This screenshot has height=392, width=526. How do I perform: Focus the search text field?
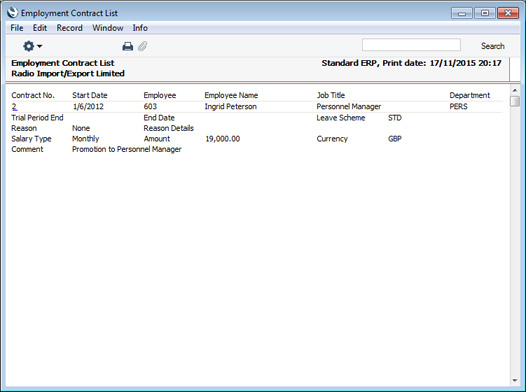[411, 45]
